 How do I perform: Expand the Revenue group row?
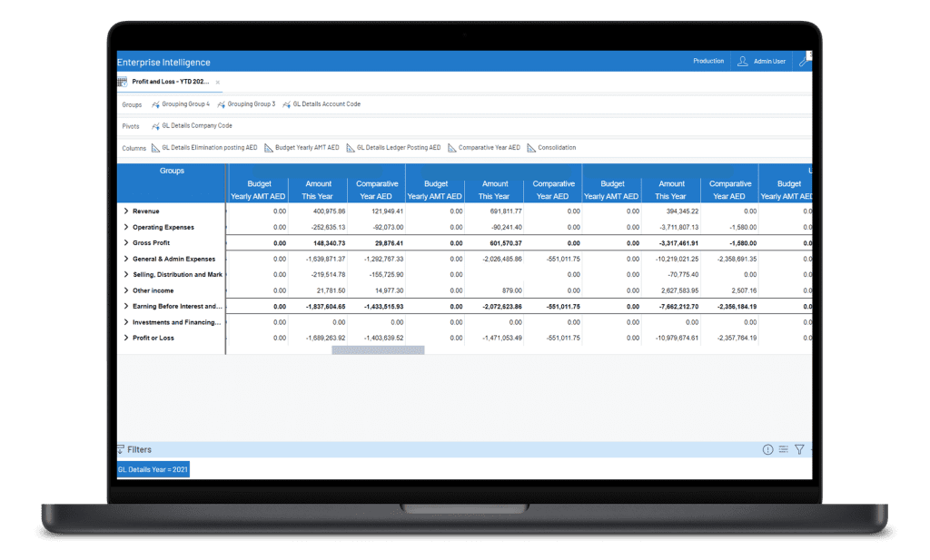point(125,211)
